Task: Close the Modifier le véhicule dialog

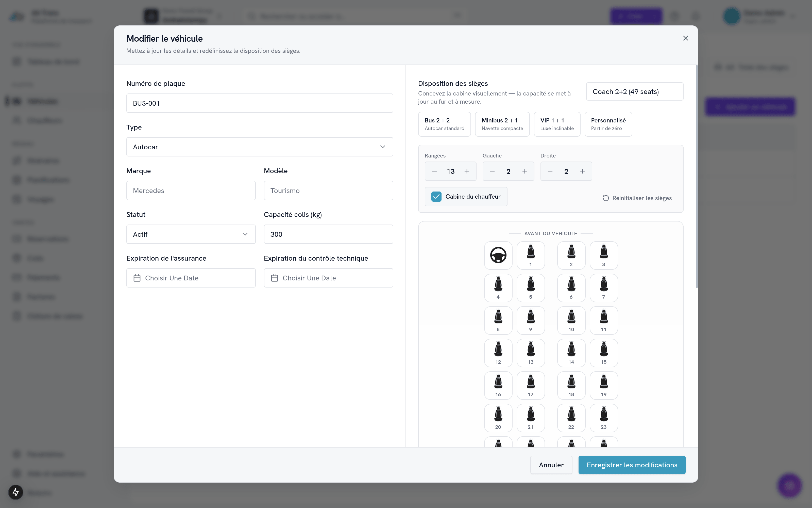Action: pos(685,38)
